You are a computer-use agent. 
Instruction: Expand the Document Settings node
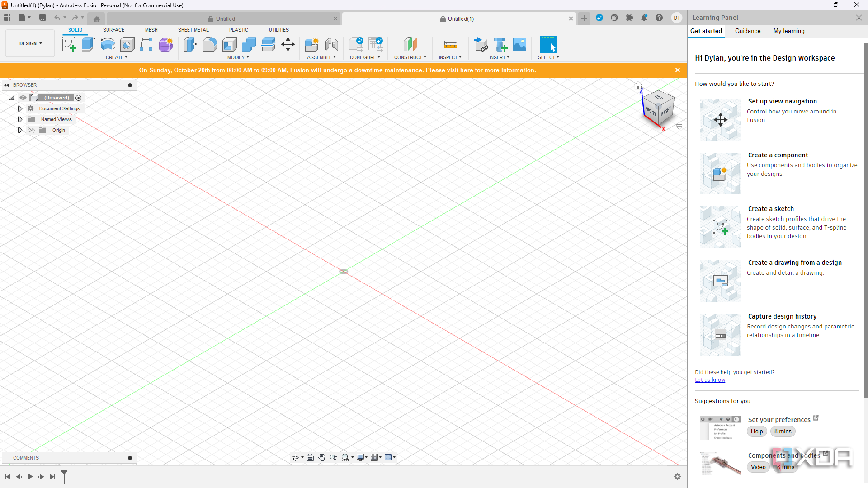(20, 108)
